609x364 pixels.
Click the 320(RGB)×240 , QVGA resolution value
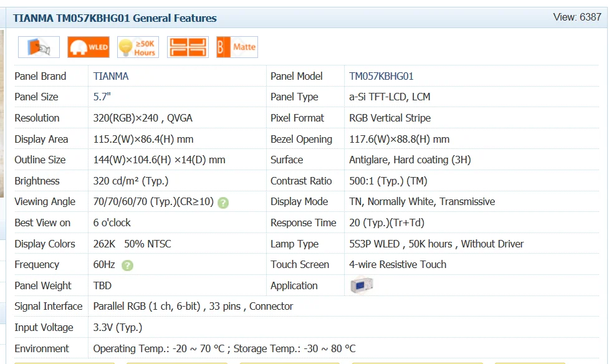143,118
